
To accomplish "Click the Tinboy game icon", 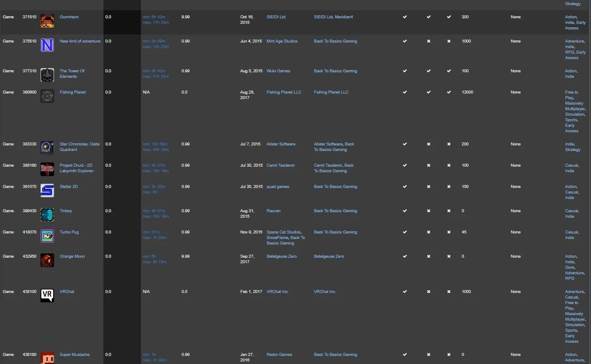I will click(47, 215).
